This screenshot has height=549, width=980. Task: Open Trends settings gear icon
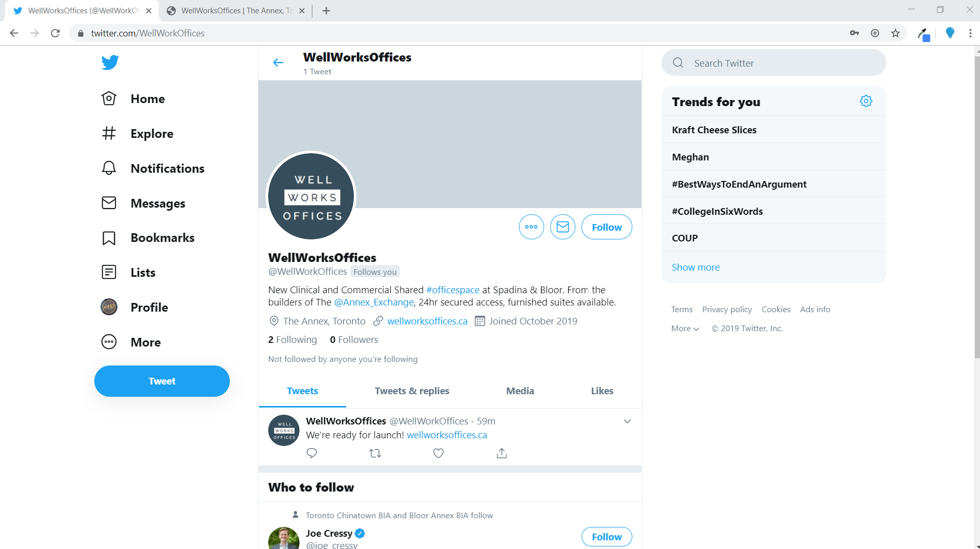click(x=866, y=101)
